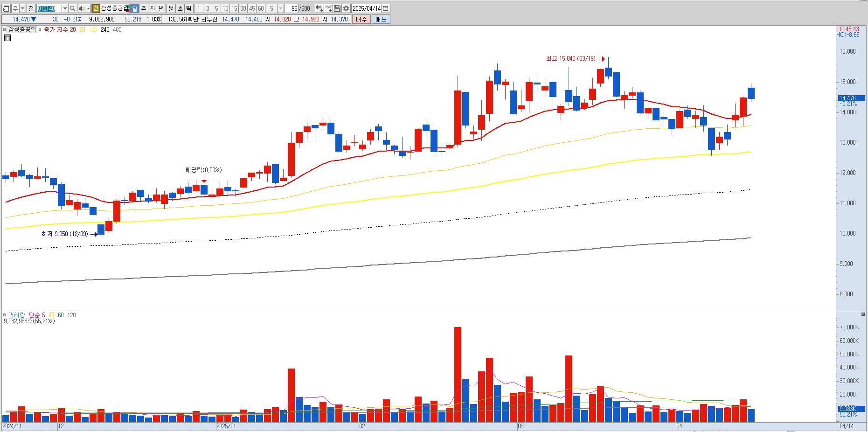
Task: Click the 삼성중공업 stock name button
Action: coord(115,8)
